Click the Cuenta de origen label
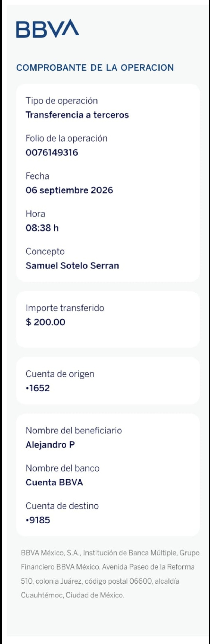 [x=60, y=374]
